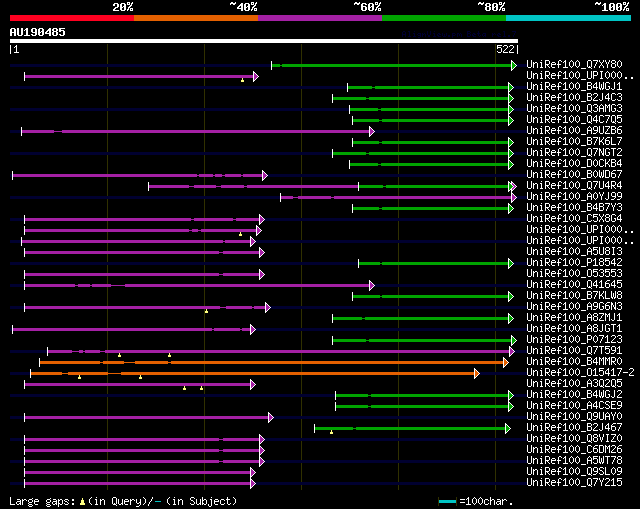Click yellow gap marker under B2J467 alignment
This screenshot has height=509, width=640.
point(331,432)
